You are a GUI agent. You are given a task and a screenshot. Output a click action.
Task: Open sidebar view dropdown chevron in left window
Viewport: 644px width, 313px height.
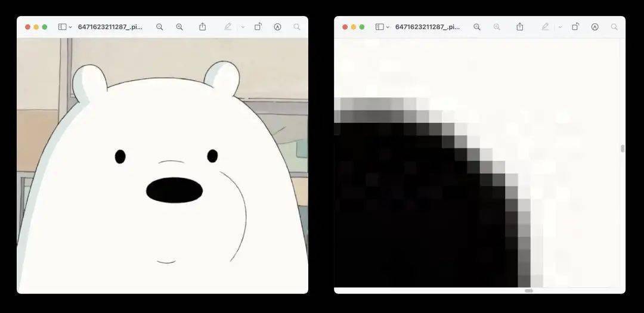point(70,27)
